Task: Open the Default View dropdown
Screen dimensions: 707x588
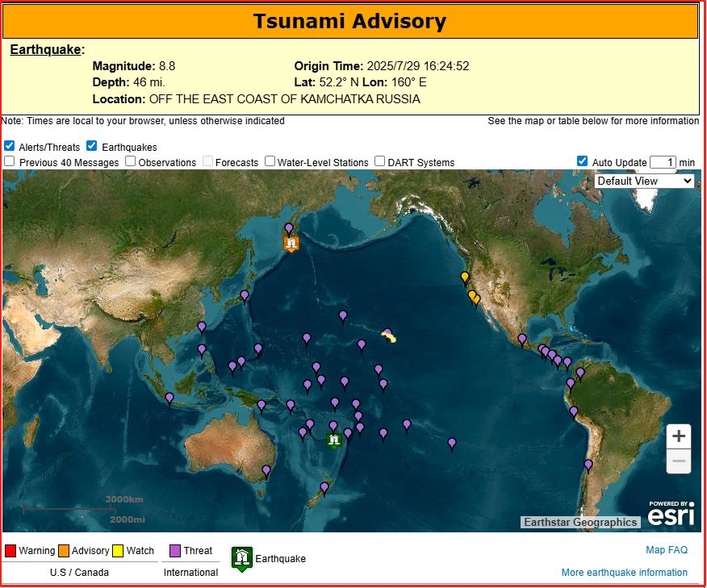Action: pos(644,181)
